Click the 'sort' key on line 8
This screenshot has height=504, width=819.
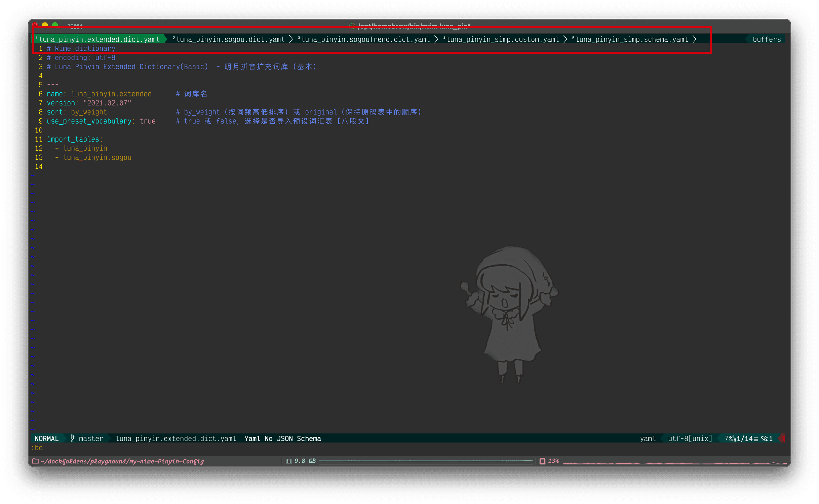(55, 112)
